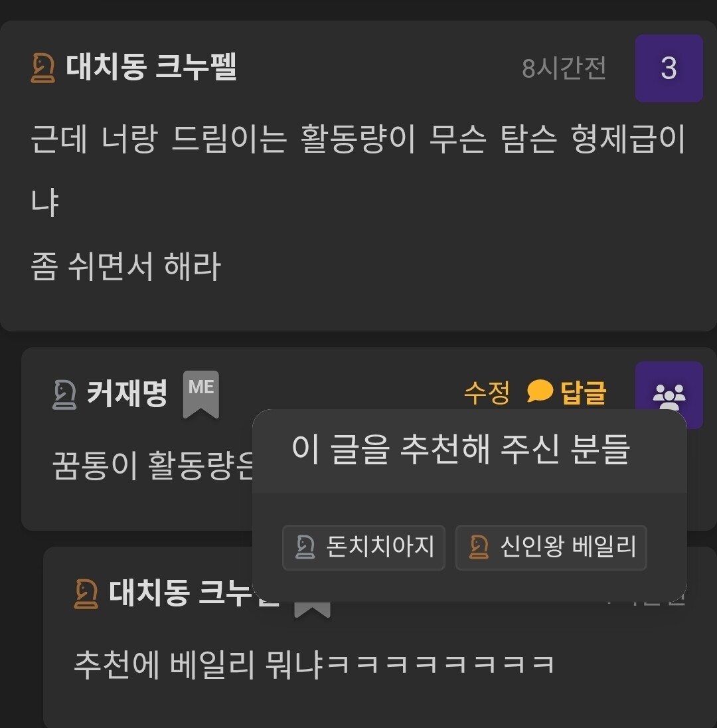Click the knight icon beside 대치동 크누펠 at top

(x=42, y=68)
